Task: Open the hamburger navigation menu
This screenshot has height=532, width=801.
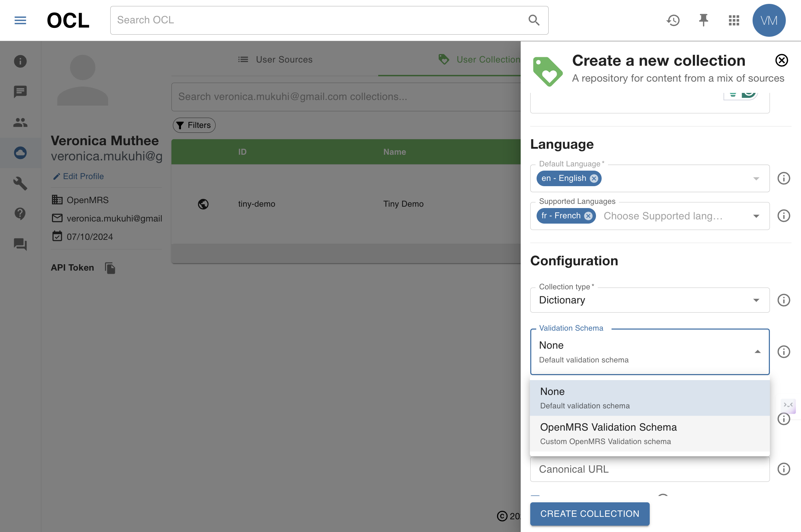Action: 20,20
